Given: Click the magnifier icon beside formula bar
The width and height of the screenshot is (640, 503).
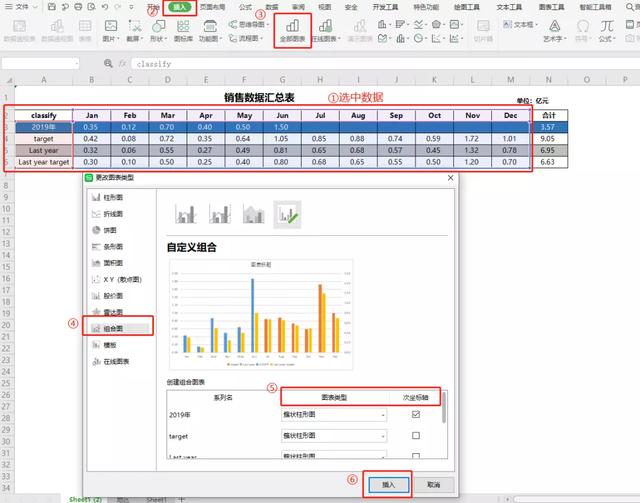Looking at the screenshot, I should point(108,63).
